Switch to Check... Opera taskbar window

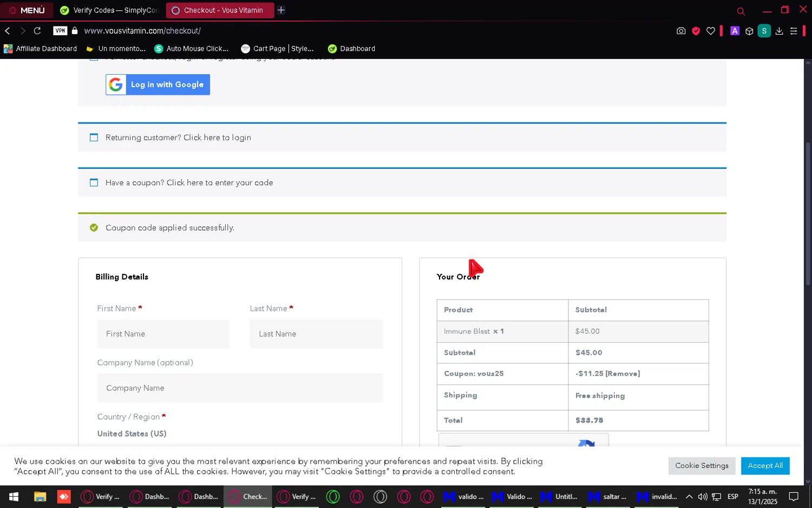click(248, 497)
